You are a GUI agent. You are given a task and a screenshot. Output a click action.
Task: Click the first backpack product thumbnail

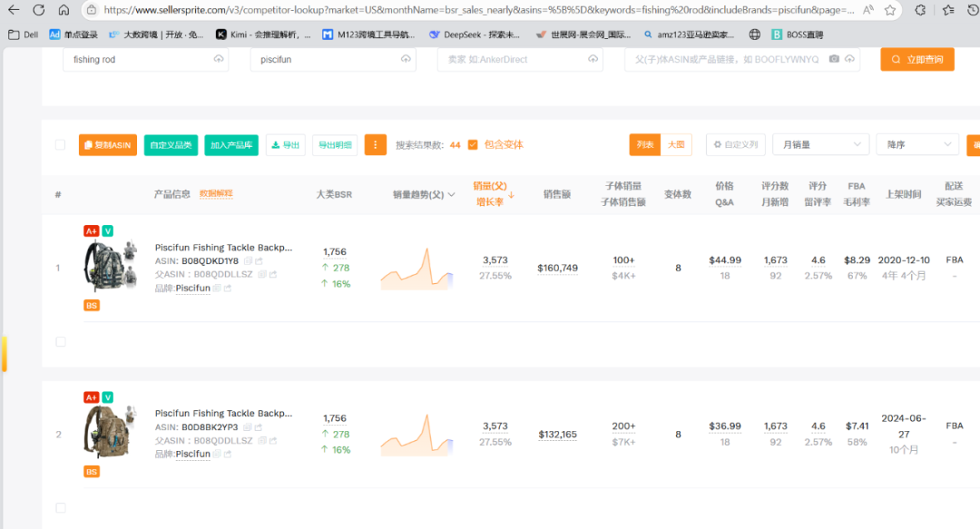(x=109, y=266)
